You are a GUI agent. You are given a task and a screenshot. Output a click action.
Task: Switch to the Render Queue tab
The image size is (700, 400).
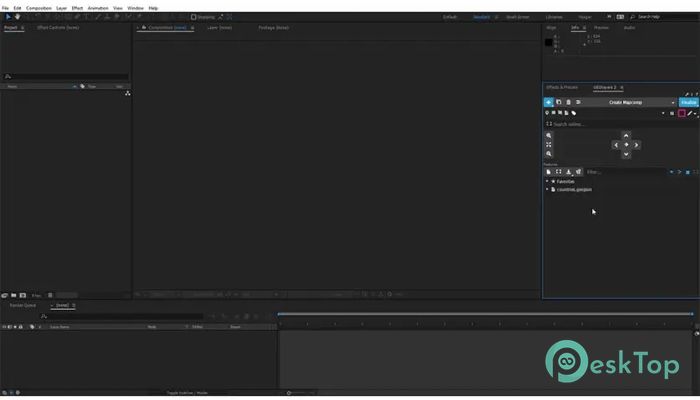tap(23, 306)
